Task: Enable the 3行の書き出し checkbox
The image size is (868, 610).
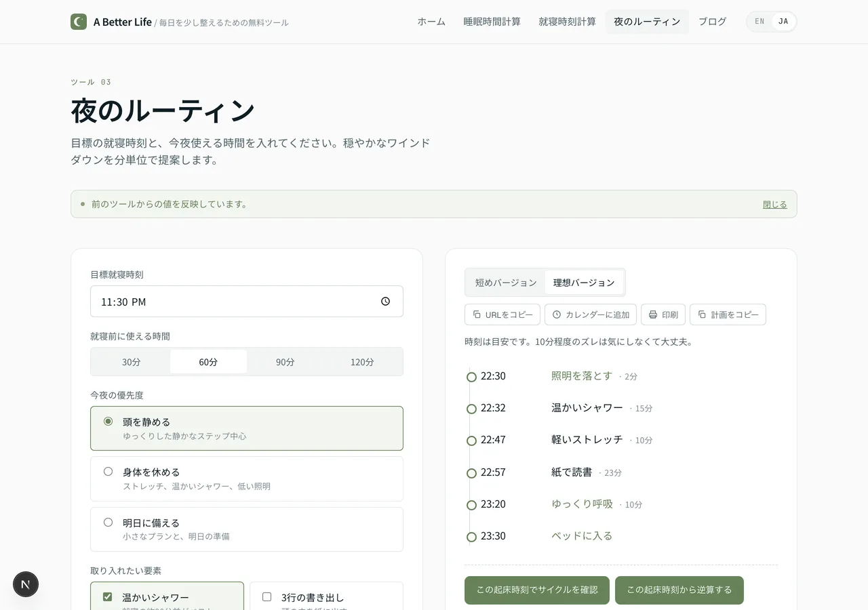Action: pyautogui.click(x=267, y=596)
